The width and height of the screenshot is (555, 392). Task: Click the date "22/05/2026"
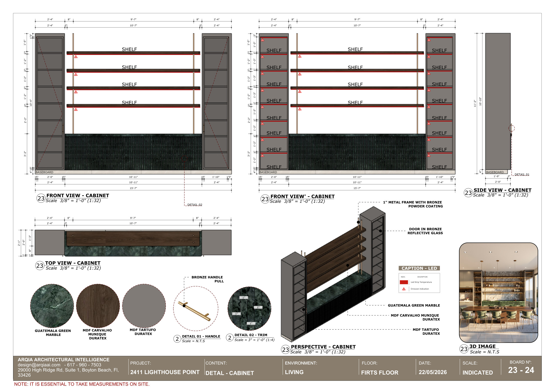click(x=433, y=372)
